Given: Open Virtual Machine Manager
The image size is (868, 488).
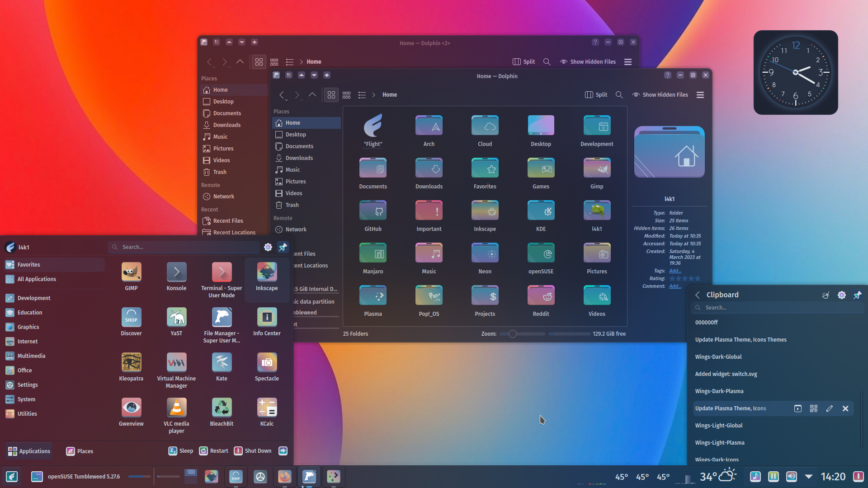Looking at the screenshot, I should coord(176,371).
